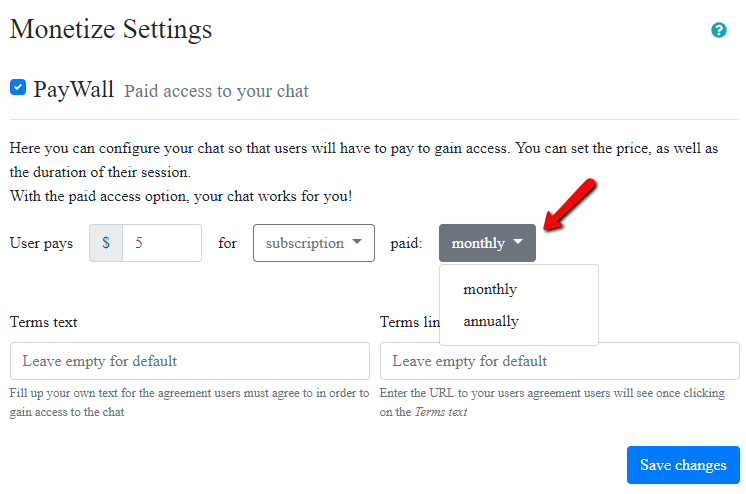746x494 pixels.
Task: Choose annually from the dropdown list
Action: [x=491, y=321]
